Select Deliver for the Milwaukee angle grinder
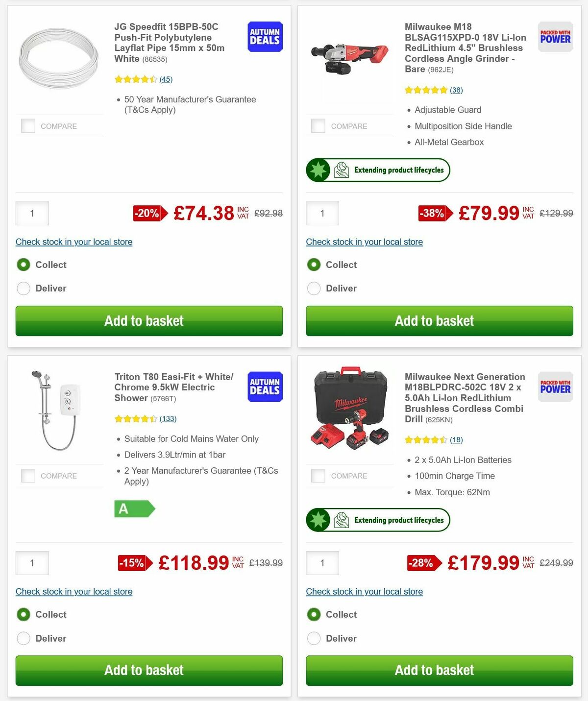The image size is (588, 701). coord(314,288)
